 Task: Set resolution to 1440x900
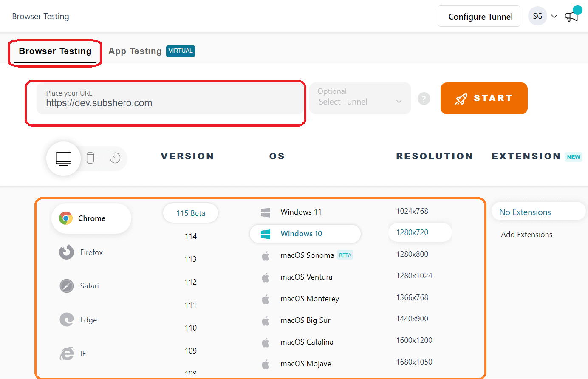pyautogui.click(x=412, y=319)
